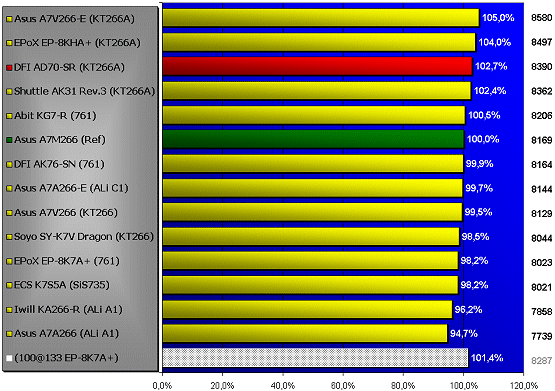Select the 'Abit KG7-R (761)' label

55,116
